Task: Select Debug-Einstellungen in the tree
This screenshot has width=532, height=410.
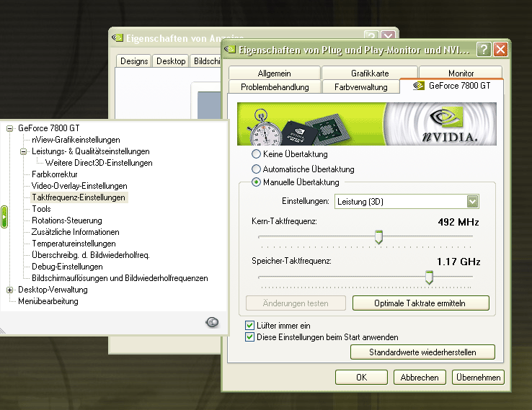Action: click(67, 267)
